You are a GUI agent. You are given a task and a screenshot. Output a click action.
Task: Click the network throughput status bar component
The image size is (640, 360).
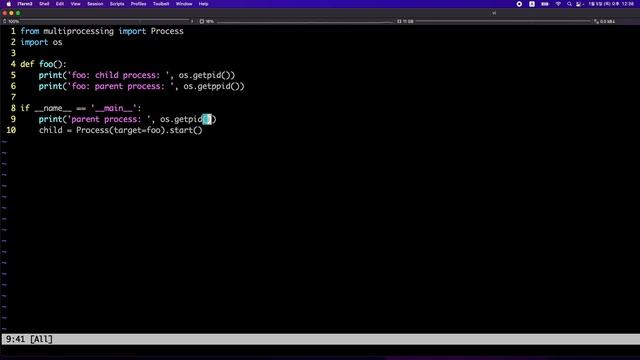pos(604,21)
